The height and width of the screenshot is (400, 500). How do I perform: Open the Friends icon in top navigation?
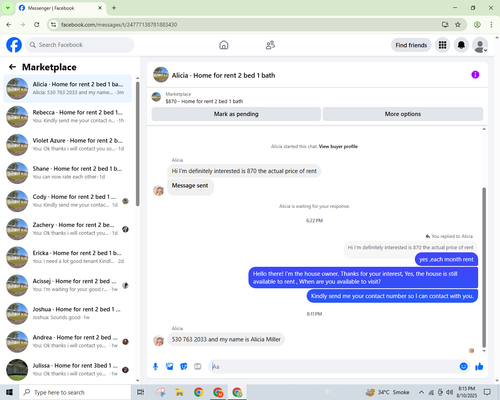[270, 45]
